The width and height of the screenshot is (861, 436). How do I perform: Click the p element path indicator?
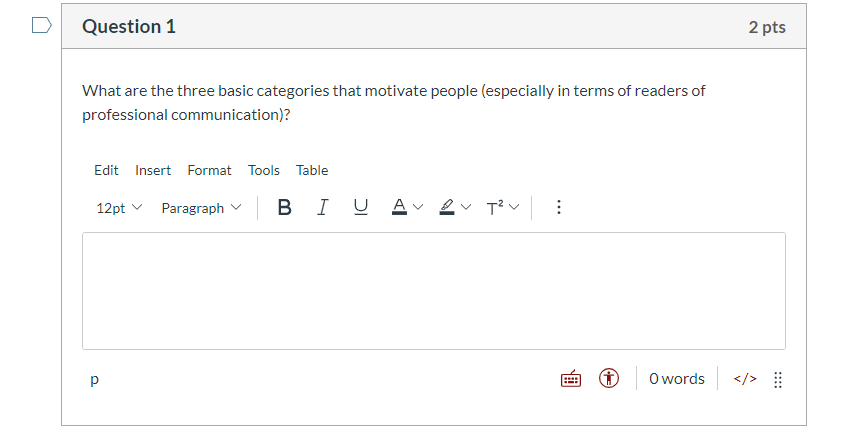pyautogui.click(x=94, y=379)
